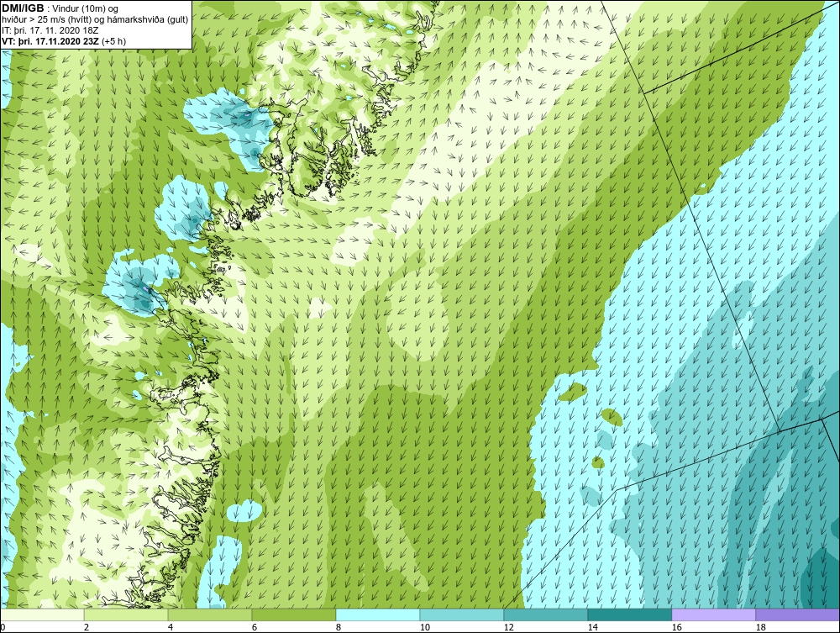Click the 'IT: þri. 17. 11. 2020 18Z' line

pos(50,30)
